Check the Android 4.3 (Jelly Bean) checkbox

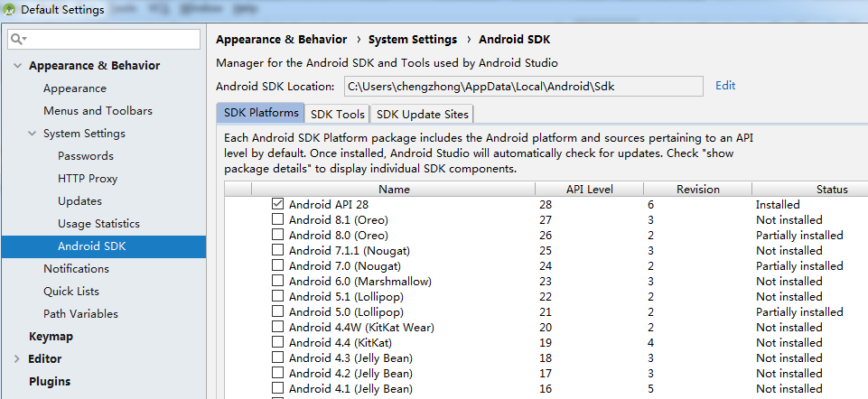point(278,358)
